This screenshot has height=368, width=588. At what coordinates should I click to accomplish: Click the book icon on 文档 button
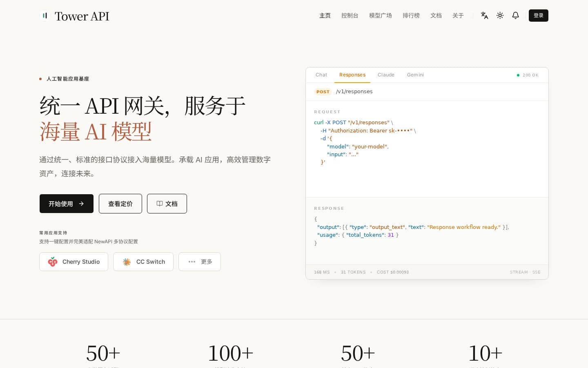[x=160, y=204]
